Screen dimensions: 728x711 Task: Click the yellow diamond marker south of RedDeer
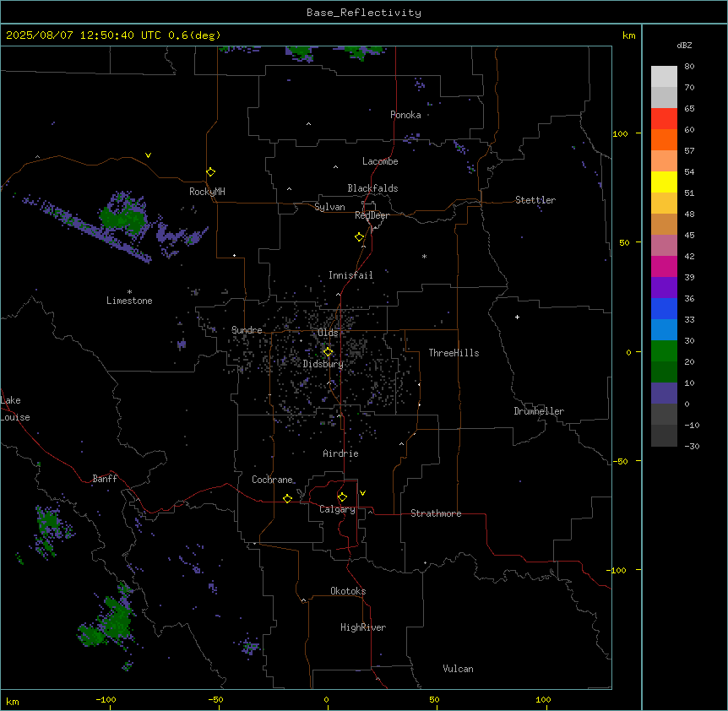point(360,237)
